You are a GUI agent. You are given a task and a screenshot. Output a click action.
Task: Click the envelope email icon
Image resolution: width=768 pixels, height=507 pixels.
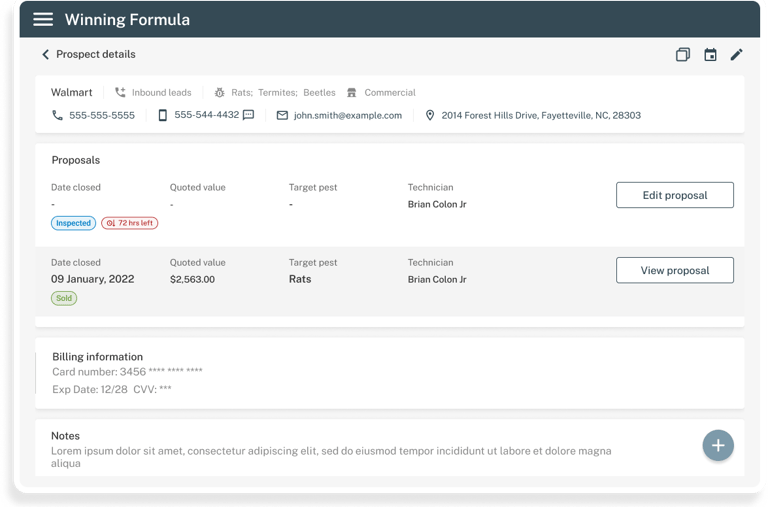tap(283, 116)
